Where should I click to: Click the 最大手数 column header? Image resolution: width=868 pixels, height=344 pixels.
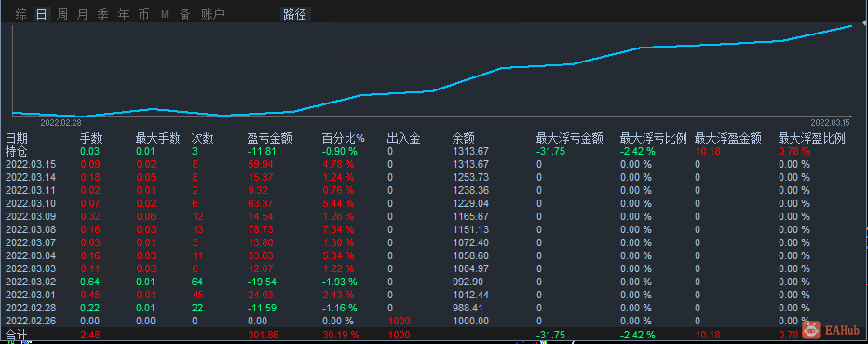[x=157, y=139]
